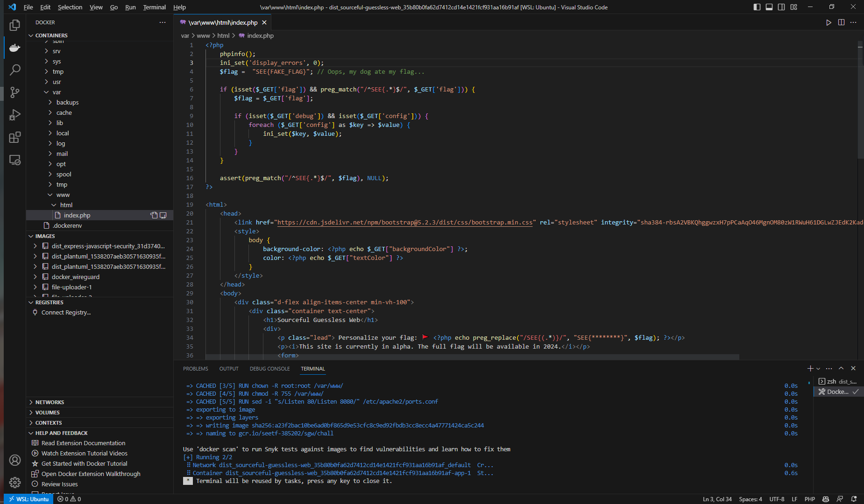The height and width of the screenshot is (504, 864).
Task: Expand the Networks section
Action: [x=99, y=402]
